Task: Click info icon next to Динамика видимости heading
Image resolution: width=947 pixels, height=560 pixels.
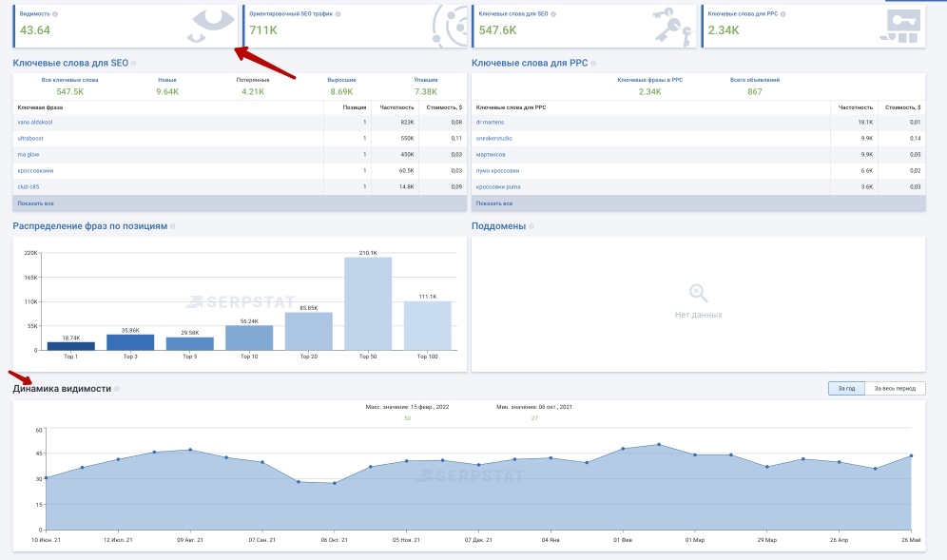Action: [117, 390]
